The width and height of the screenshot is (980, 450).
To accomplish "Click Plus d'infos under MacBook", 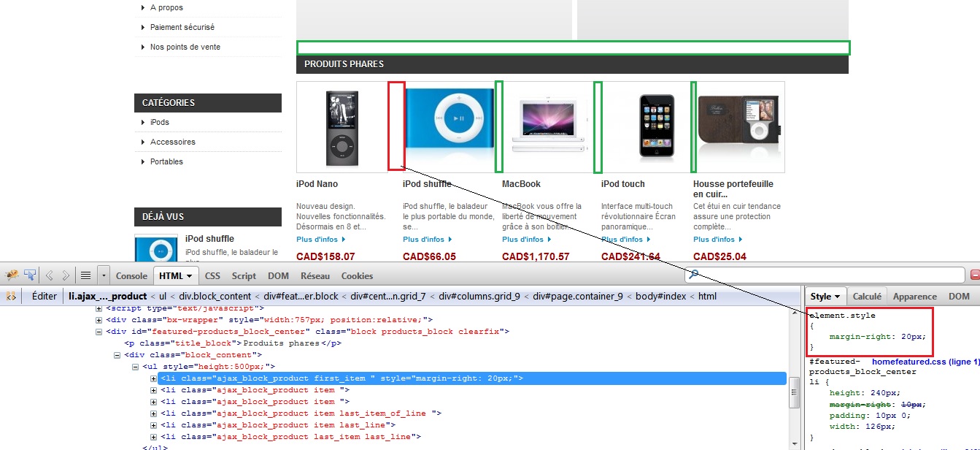I will 525,240.
